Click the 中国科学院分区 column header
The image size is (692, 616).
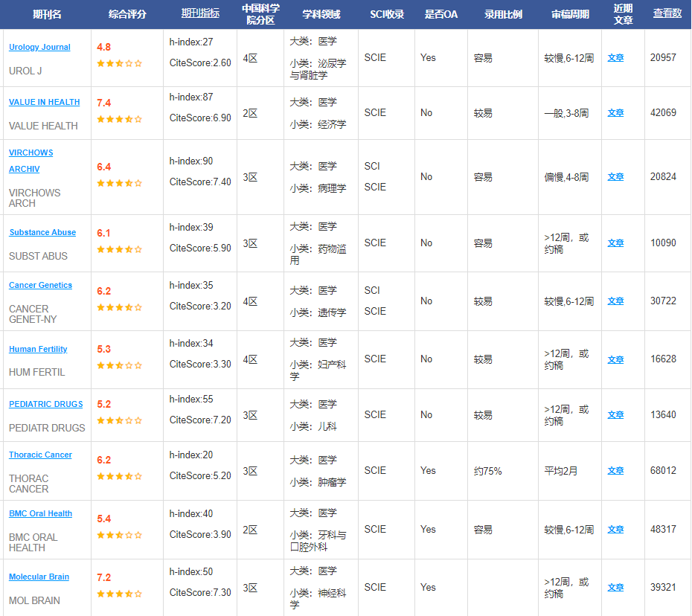tap(260, 14)
